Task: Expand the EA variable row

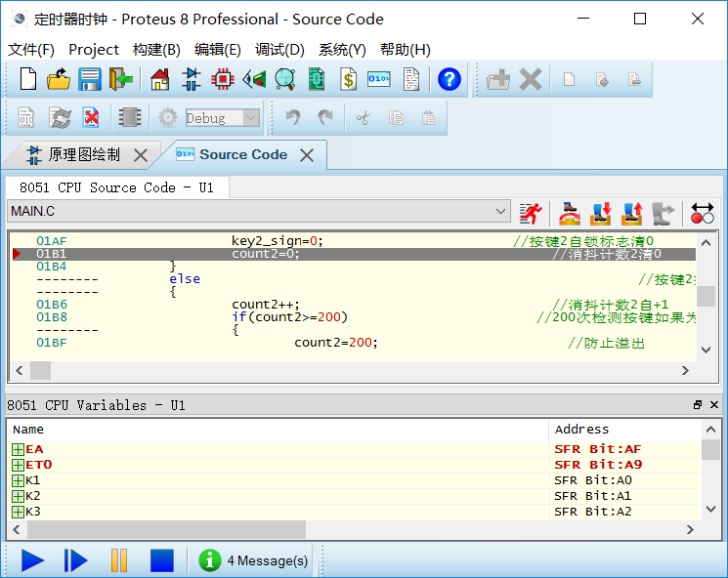Action: click(18, 449)
